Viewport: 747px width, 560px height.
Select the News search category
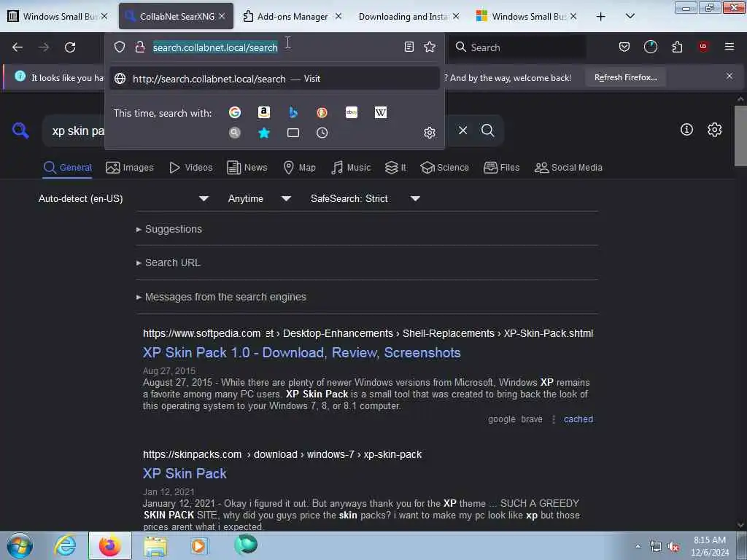(247, 168)
